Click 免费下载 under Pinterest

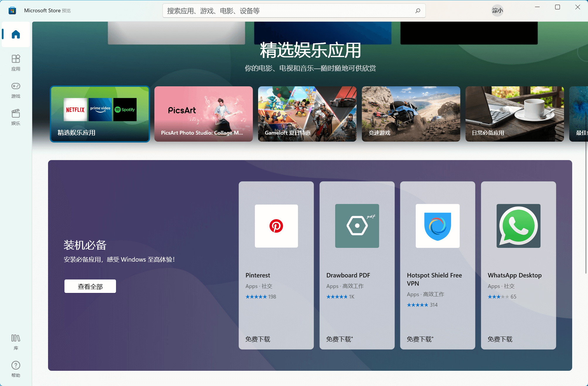258,339
